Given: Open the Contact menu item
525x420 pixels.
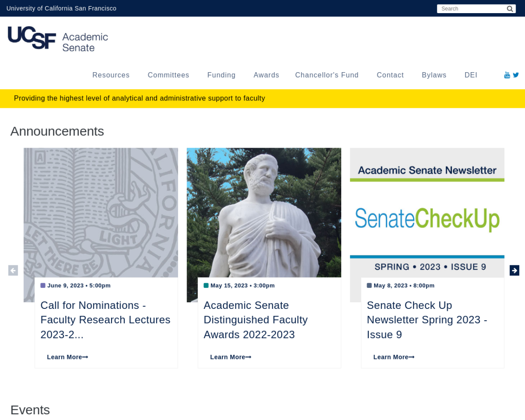Looking at the screenshot, I should tap(390, 75).
